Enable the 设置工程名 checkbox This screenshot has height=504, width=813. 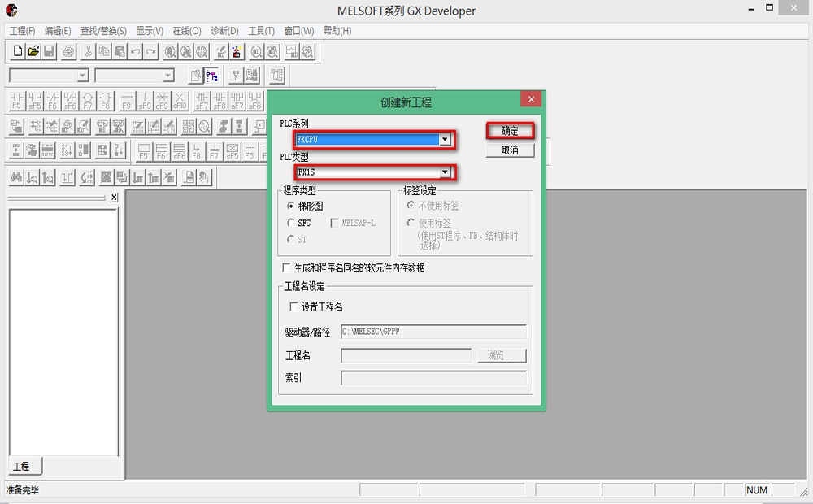point(293,307)
